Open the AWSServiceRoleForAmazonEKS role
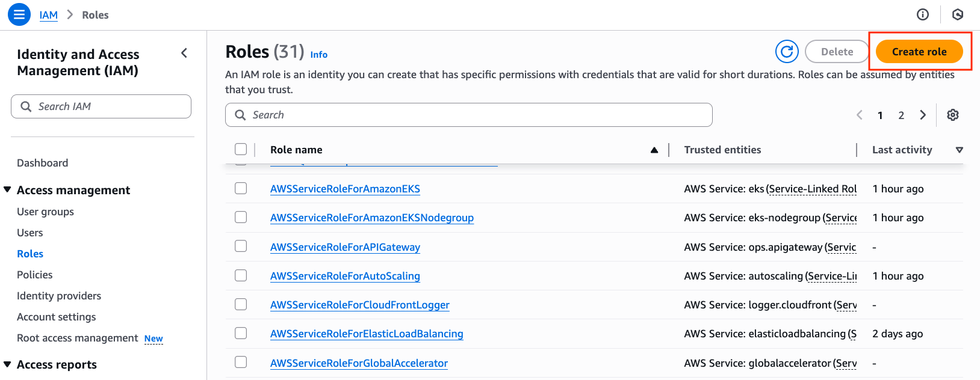980x380 pixels. [345, 189]
